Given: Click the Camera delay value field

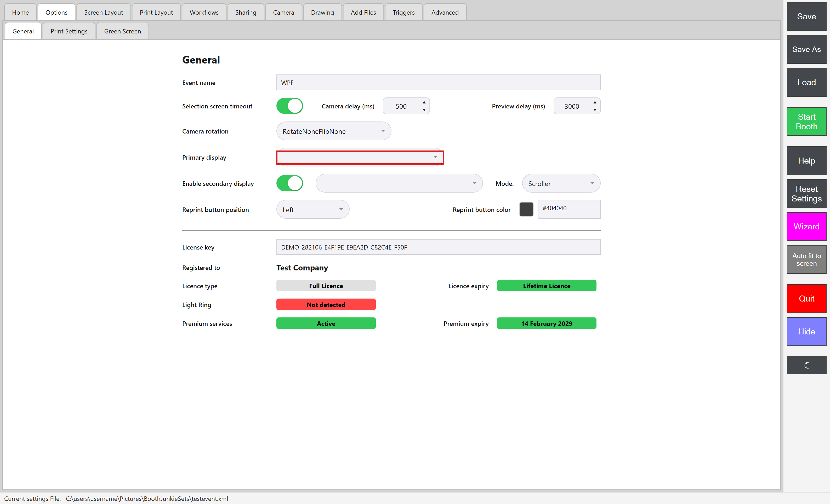Looking at the screenshot, I should 401,106.
